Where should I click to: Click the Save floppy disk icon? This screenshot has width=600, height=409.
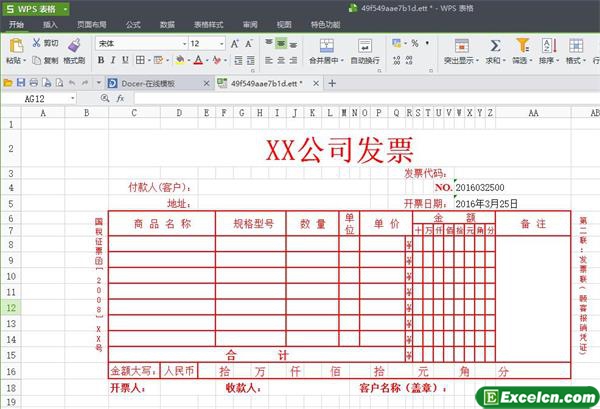21,83
